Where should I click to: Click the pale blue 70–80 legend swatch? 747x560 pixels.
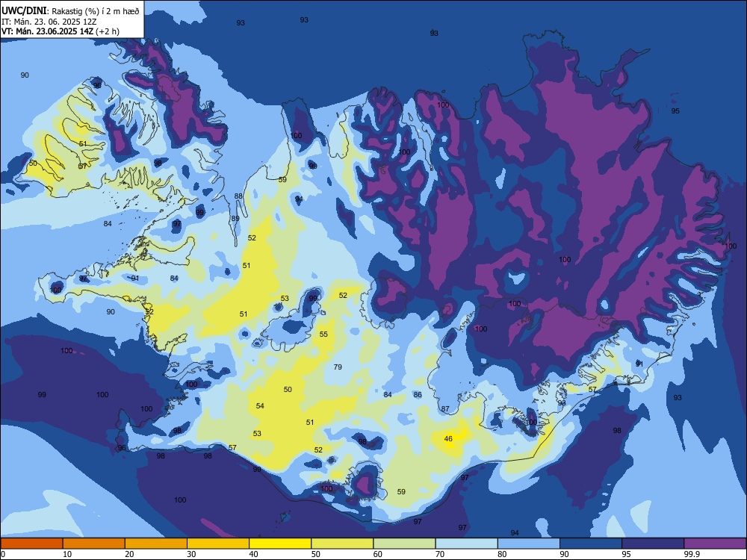(466, 544)
